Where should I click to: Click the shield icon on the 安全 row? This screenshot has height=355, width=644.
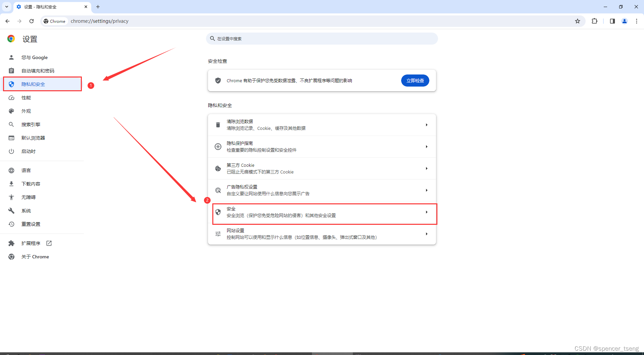[x=218, y=212]
